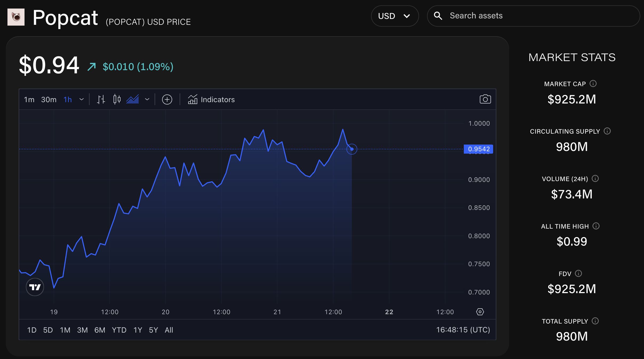Viewport: 644px width, 359px height.
Task: Select the 3M date range
Action: coord(82,330)
